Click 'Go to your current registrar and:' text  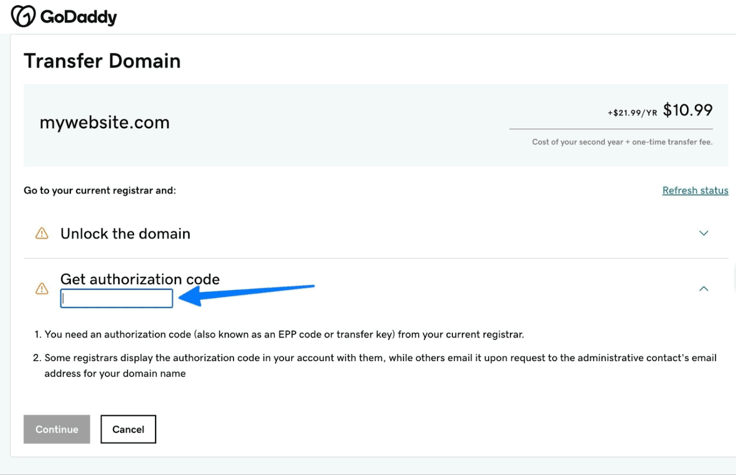[100, 191]
